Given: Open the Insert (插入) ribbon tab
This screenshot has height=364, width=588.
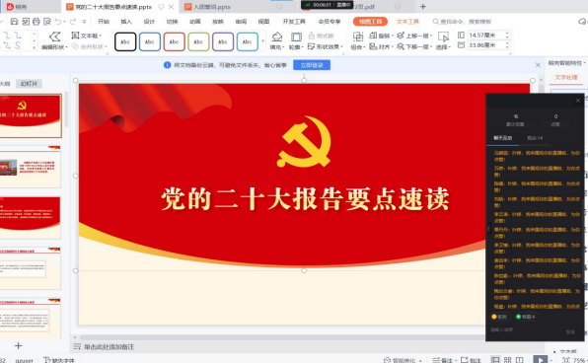Looking at the screenshot, I should [x=126, y=22].
